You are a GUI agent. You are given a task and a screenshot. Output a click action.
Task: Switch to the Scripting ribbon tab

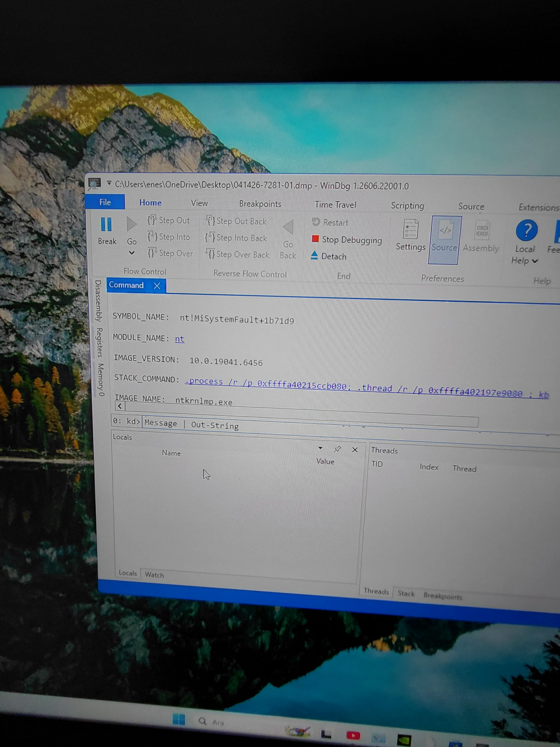407,206
